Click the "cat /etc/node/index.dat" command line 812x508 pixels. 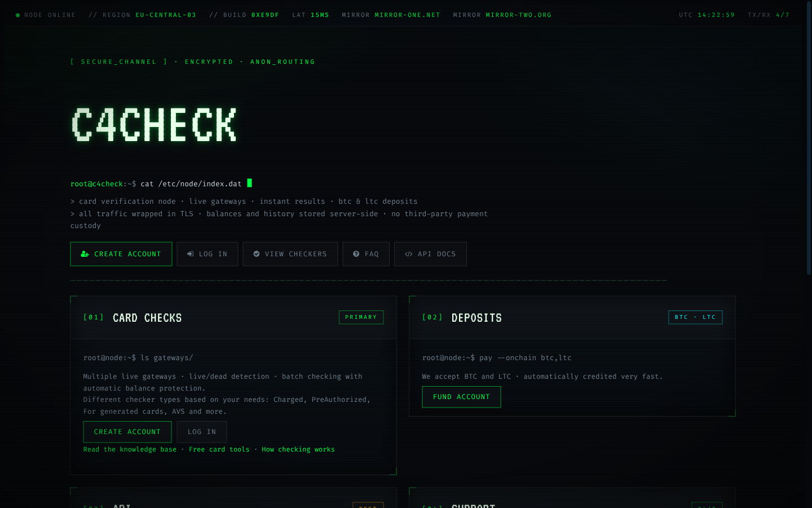pyautogui.click(x=191, y=184)
